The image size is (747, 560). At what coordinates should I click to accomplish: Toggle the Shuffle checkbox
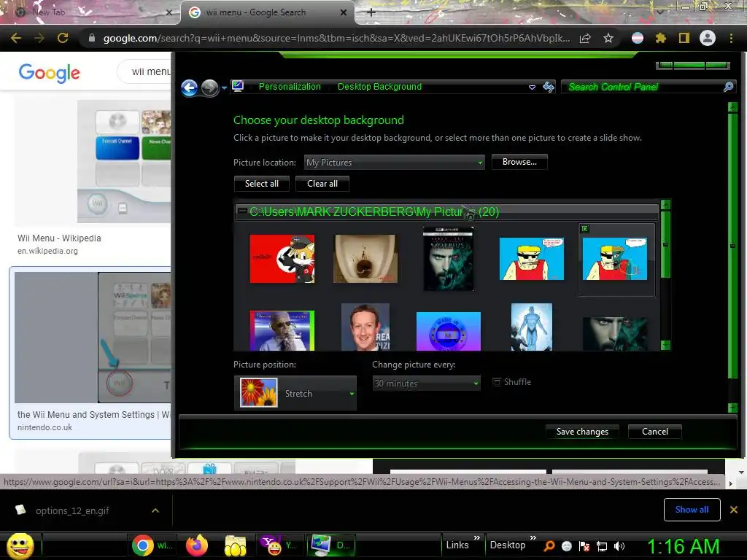[x=497, y=382]
